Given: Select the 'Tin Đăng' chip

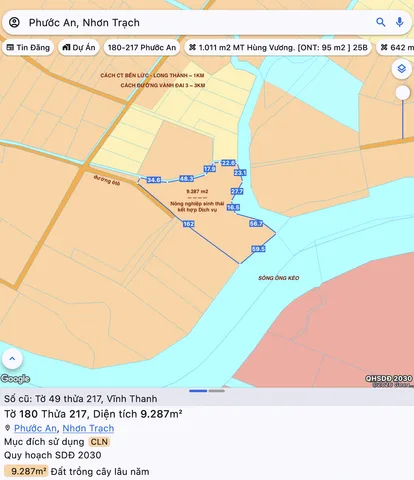Looking at the screenshot, I should [28, 48].
